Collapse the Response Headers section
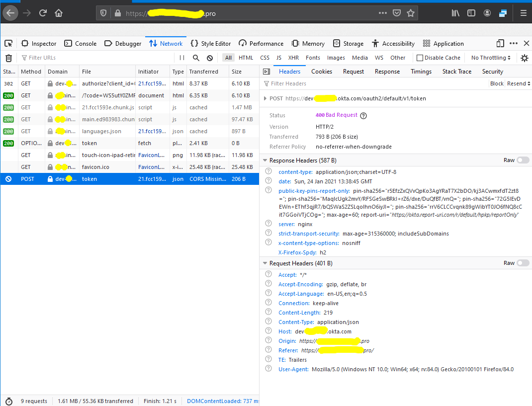The width and height of the screenshot is (532, 406). [x=266, y=161]
